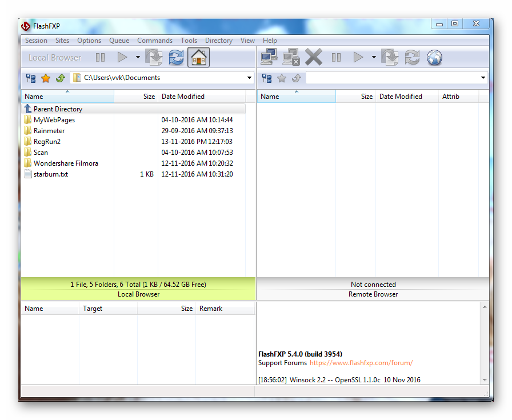Click the Abort X icon

pos(314,57)
